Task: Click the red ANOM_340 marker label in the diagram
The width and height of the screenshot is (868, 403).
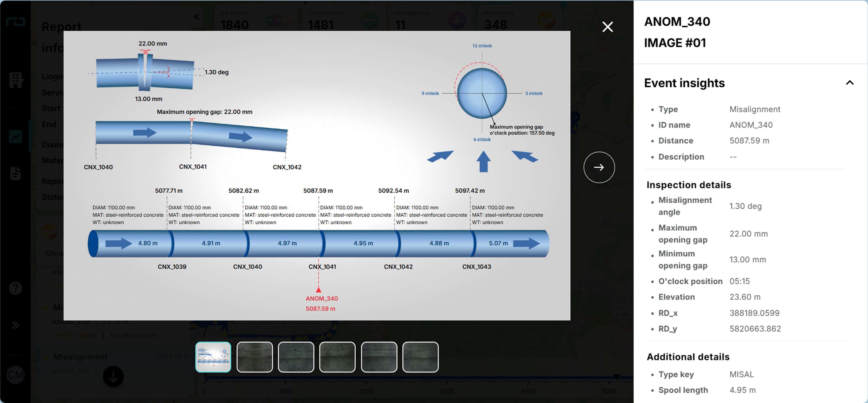Action: (x=321, y=299)
